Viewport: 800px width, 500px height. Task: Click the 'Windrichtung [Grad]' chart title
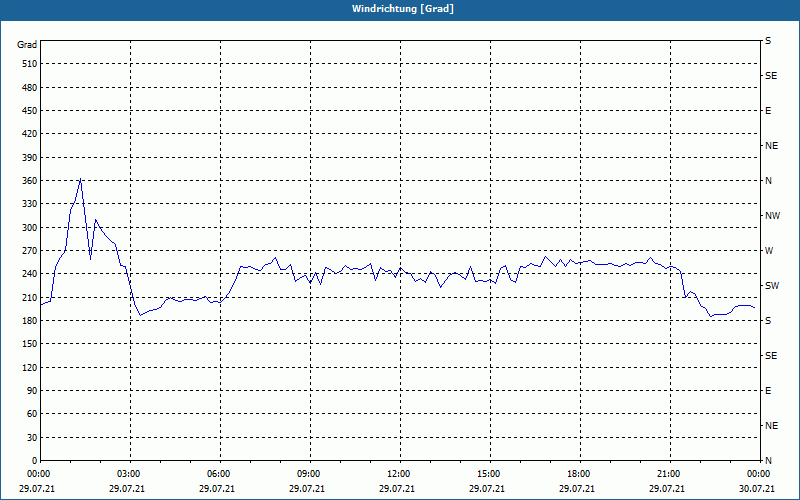coord(403,9)
